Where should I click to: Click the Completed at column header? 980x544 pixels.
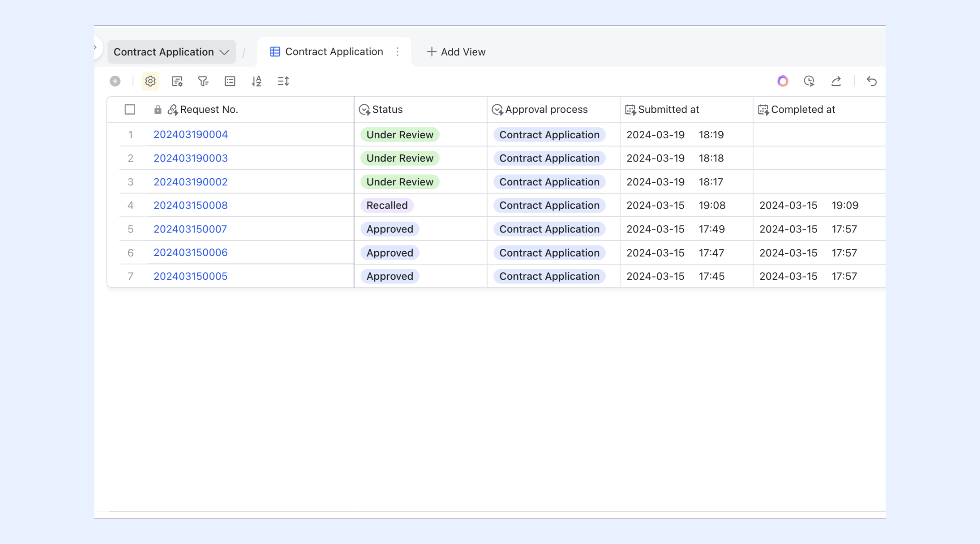[819, 109]
